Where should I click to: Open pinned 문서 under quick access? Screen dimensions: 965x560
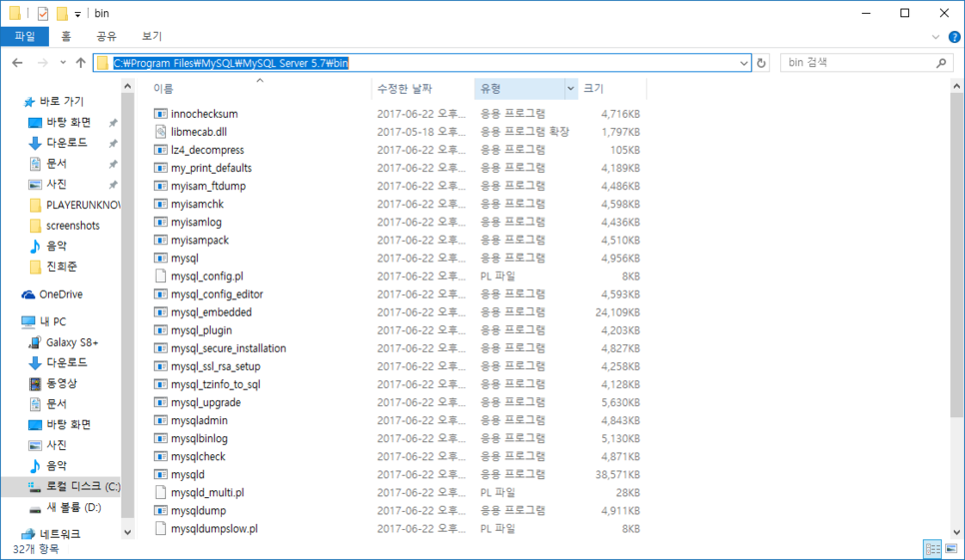click(56, 164)
